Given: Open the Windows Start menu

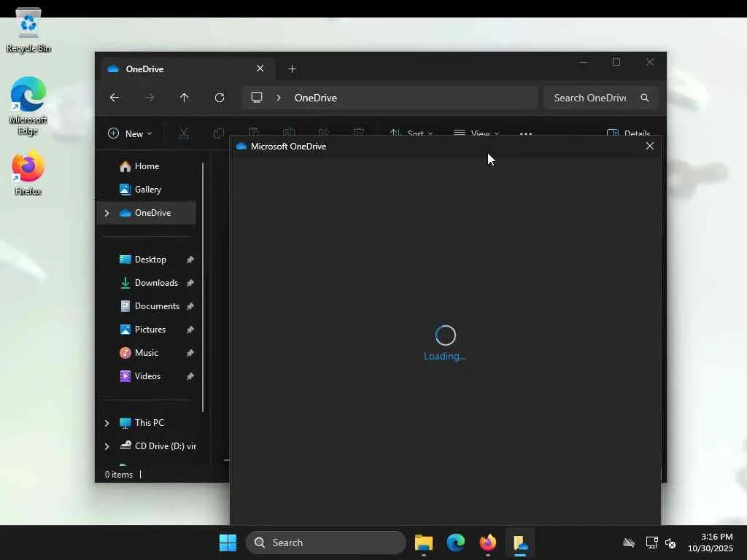Looking at the screenshot, I should (x=228, y=542).
